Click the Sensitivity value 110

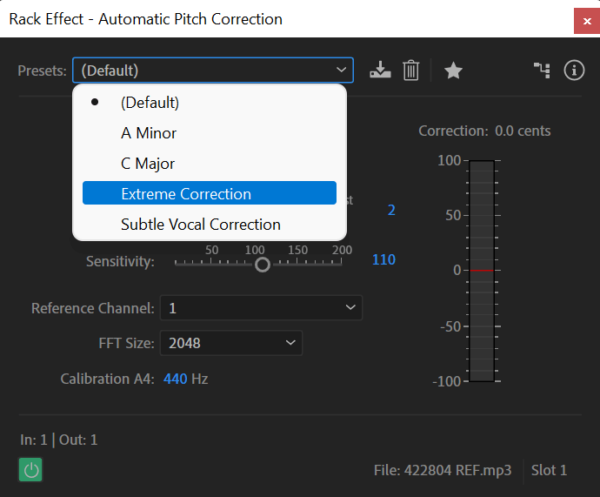click(x=384, y=260)
